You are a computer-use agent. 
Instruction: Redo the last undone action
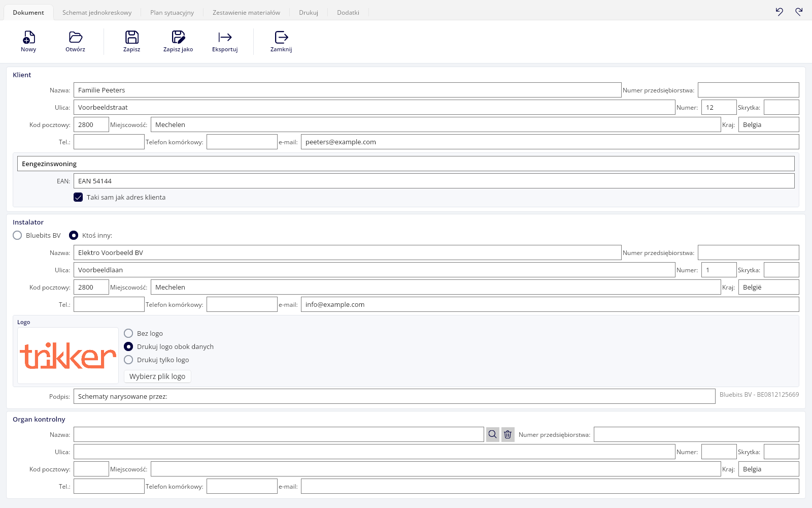tap(799, 12)
